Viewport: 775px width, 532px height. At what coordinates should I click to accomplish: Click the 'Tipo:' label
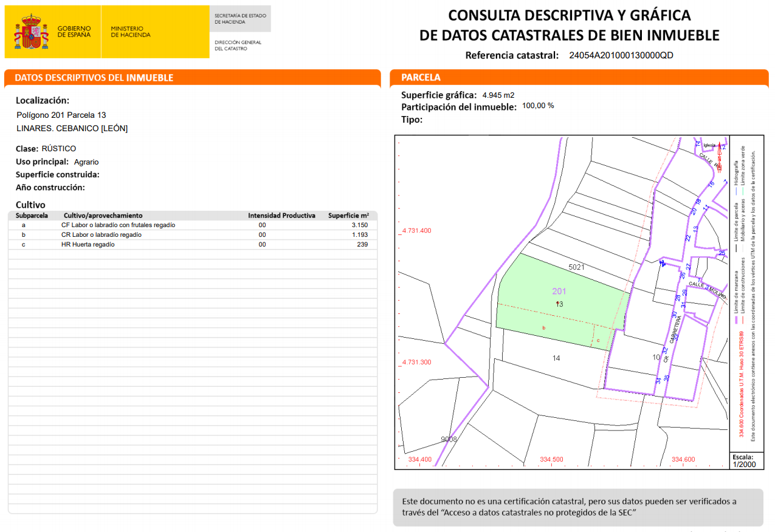(412, 120)
